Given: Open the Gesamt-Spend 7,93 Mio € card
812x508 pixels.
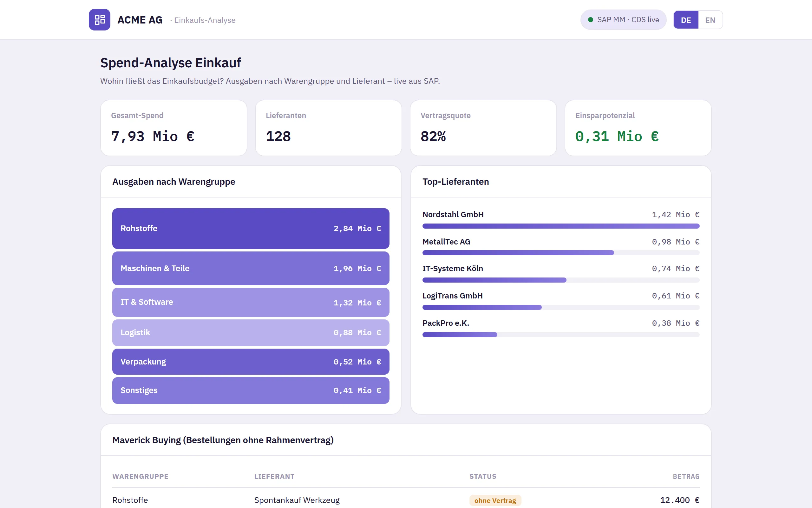Looking at the screenshot, I should click(174, 128).
